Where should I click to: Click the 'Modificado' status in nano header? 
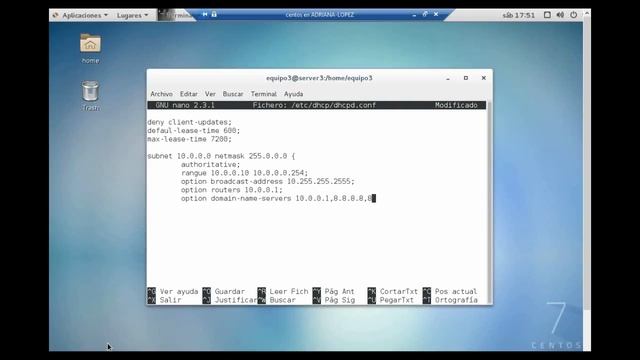pos(456,105)
